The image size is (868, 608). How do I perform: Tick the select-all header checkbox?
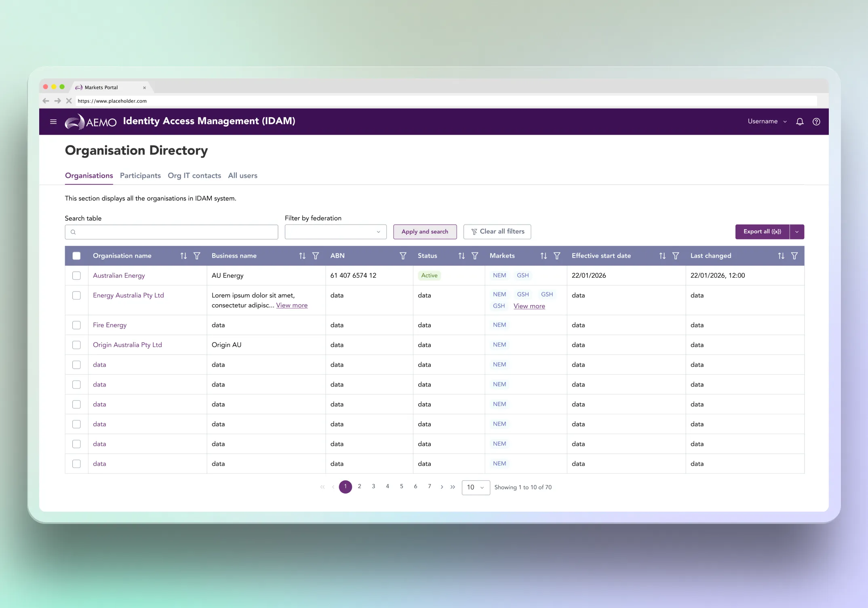point(76,255)
